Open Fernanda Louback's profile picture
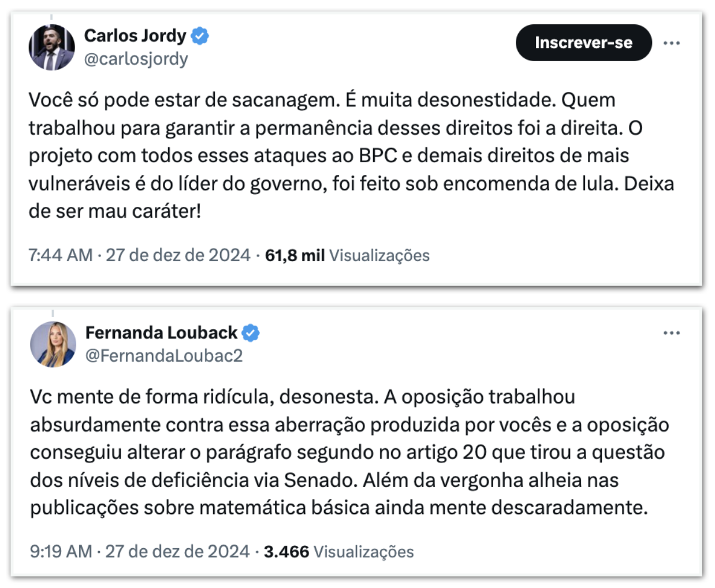Image resolution: width=715 pixels, height=588 pixels. pyautogui.click(x=53, y=344)
